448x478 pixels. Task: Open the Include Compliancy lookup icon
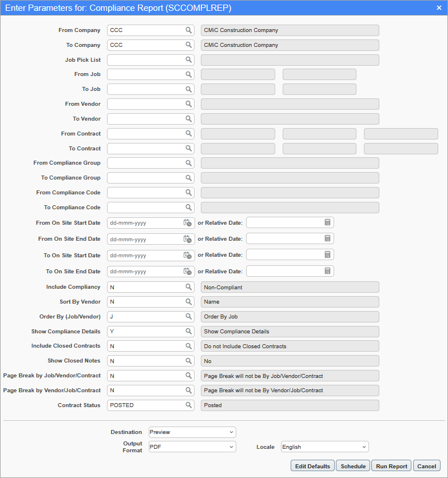pyautogui.click(x=189, y=286)
